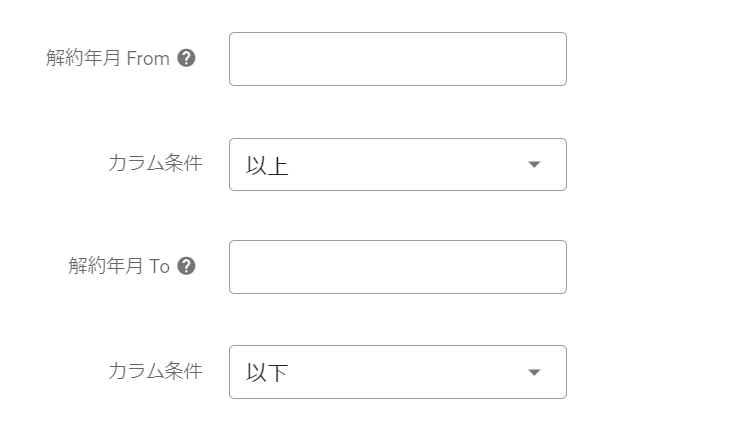Click the 解約年月 From label text
749x426 pixels.
click(107, 58)
